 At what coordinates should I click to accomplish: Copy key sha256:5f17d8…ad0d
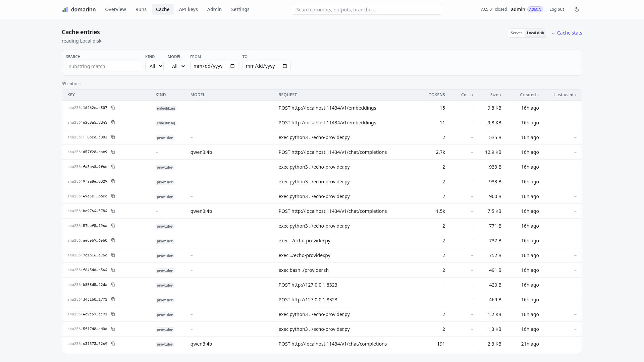(113, 329)
